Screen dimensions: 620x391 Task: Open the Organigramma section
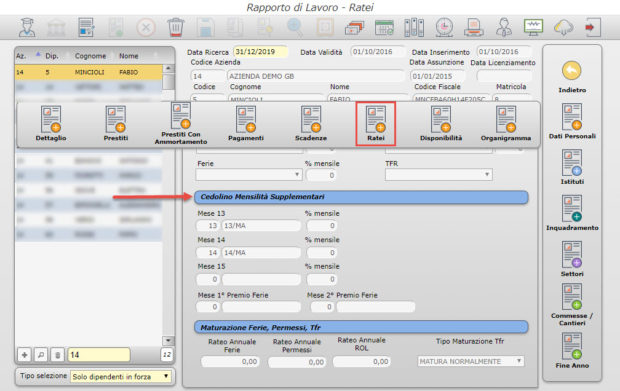point(506,123)
